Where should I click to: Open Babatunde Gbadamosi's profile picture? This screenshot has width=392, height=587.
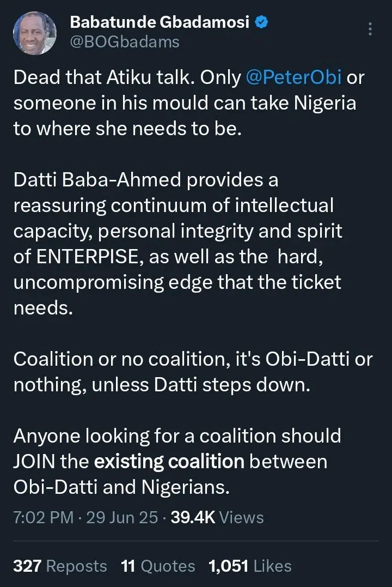pyautogui.click(x=35, y=33)
